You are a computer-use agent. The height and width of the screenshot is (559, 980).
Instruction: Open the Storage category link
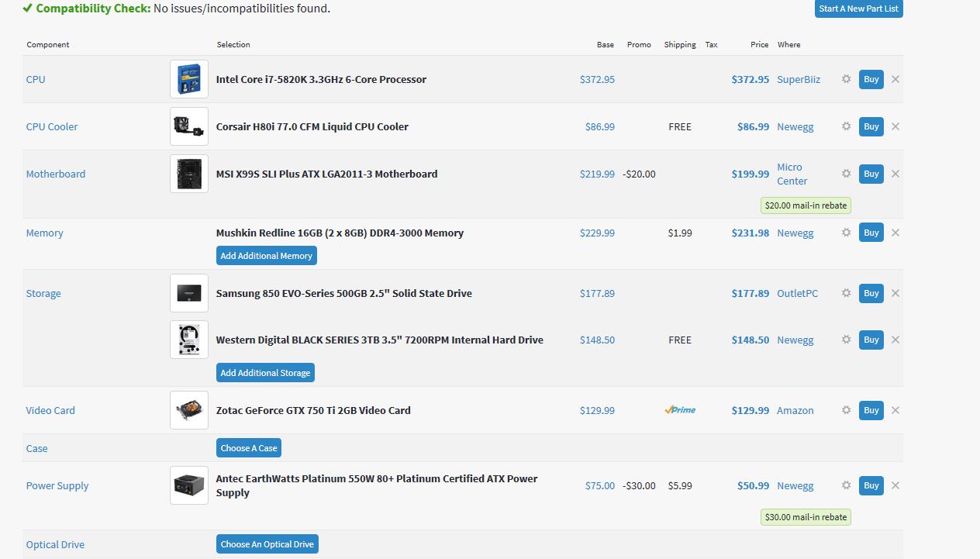pyautogui.click(x=43, y=293)
